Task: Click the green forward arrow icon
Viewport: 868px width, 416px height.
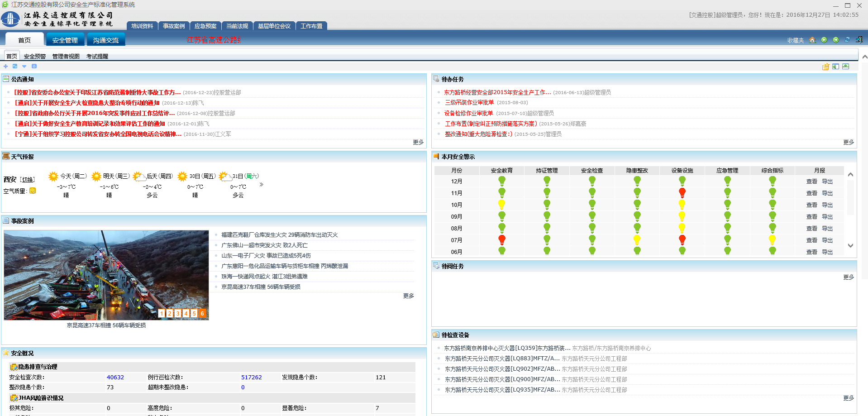Action: (836, 40)
